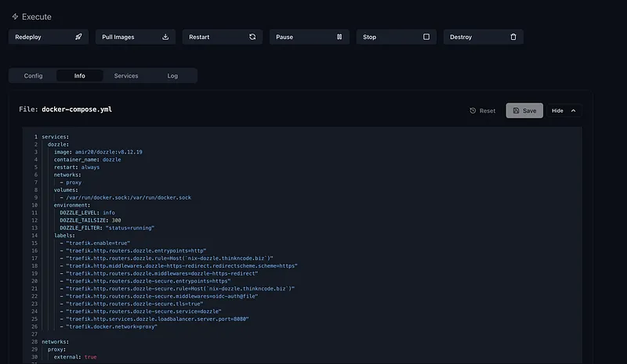The image size is (627, 364).
Task: Click the dozzle-secure.tls=true line
Action: point(131,304)
